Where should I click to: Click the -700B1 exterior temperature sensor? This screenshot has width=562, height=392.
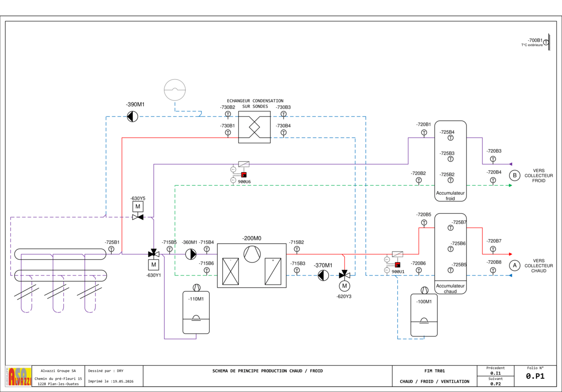click(546, 43)
